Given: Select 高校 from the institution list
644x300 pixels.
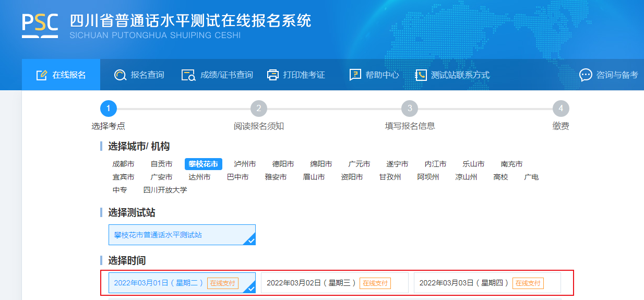Looking at the screenshot, I should click(x=500, y=177).
